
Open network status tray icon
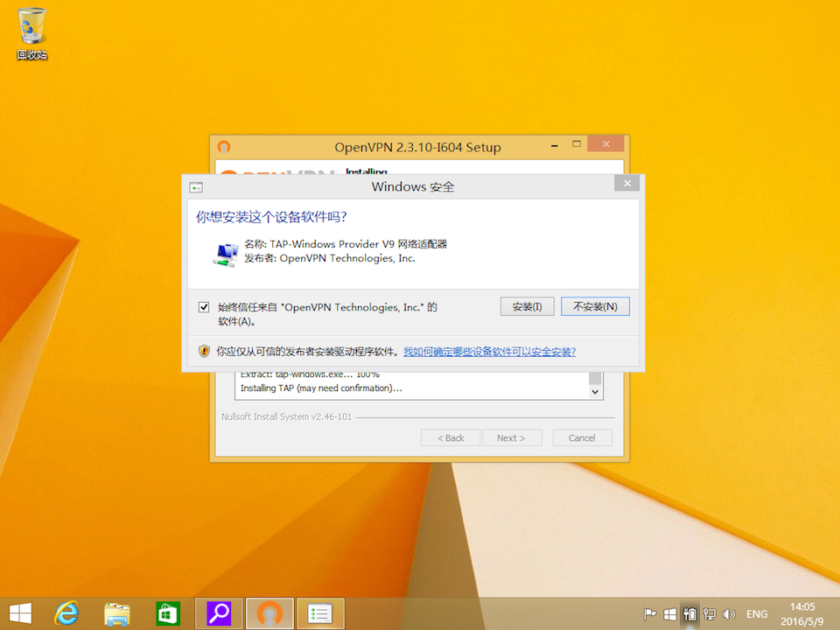click(710, 614)
